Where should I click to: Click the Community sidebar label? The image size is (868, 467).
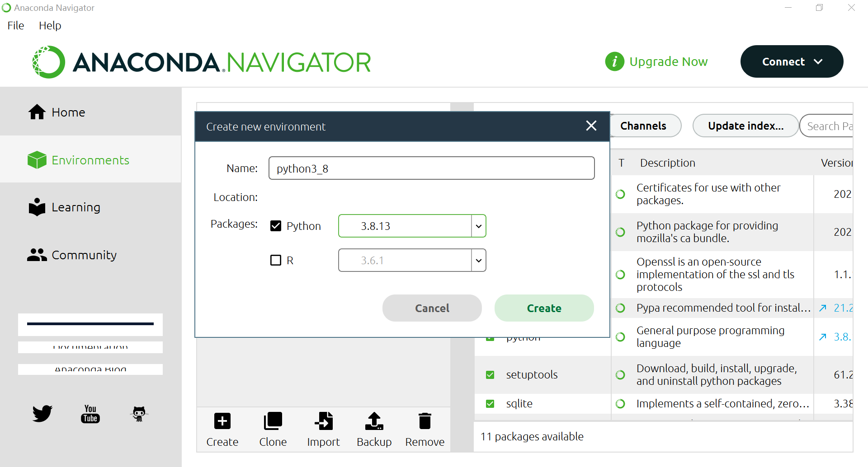pyautogui.click(x=84, y=255)
